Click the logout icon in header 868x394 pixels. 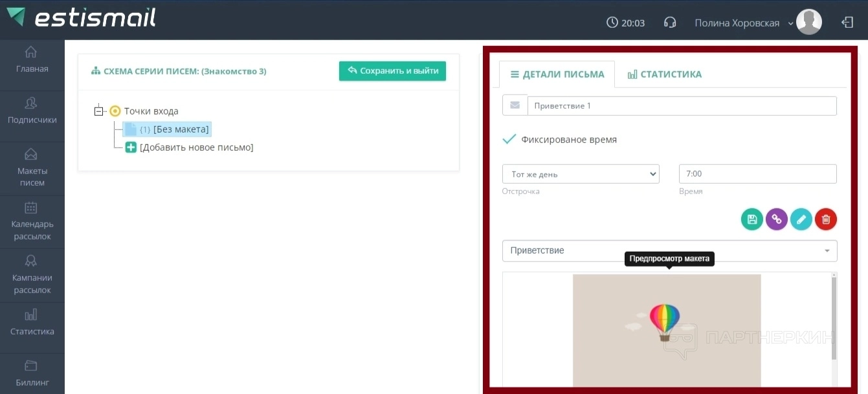coord(847,23)
